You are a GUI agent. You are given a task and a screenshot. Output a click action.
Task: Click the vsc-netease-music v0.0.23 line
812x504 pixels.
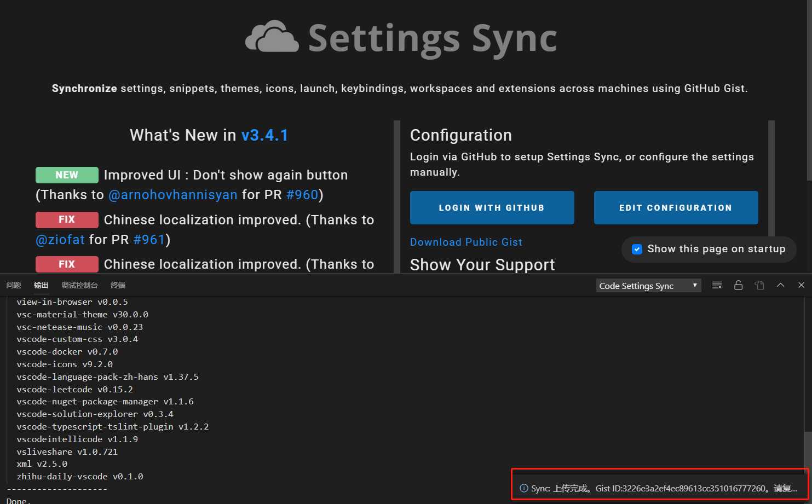coord(79,327)
